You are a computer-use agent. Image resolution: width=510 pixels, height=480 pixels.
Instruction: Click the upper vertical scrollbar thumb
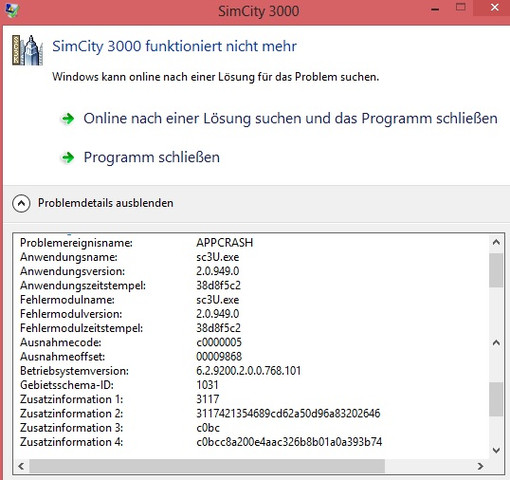(496, 270)
